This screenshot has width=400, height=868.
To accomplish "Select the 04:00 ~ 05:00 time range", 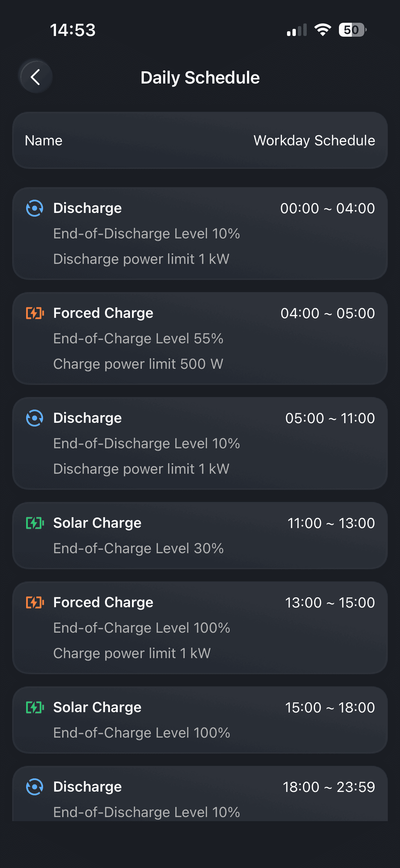I will 327,313.
